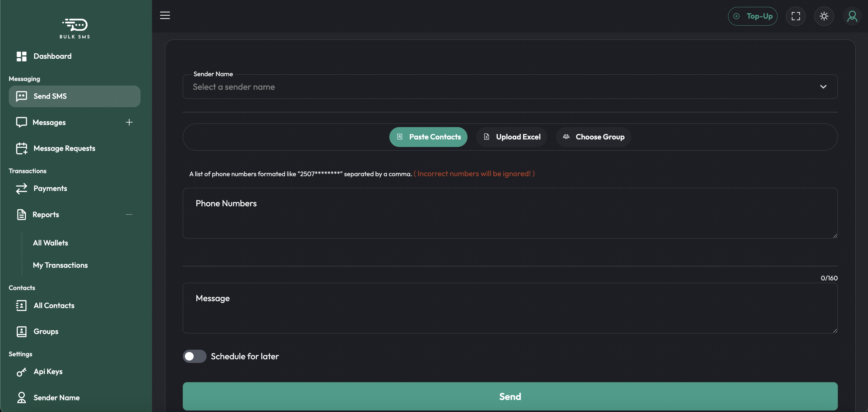Screen dimensions: 868x412
Task: Switch to the Upload Excel tab
Action: 512,137
